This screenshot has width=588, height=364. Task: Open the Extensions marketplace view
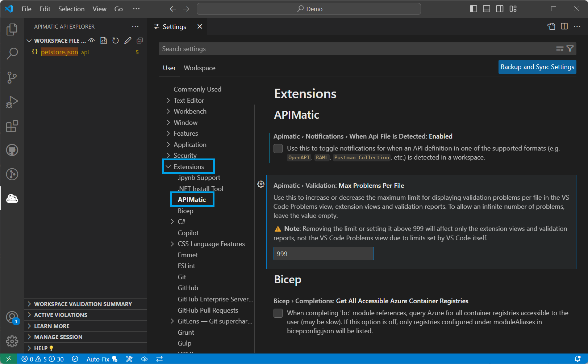[12, 126]
